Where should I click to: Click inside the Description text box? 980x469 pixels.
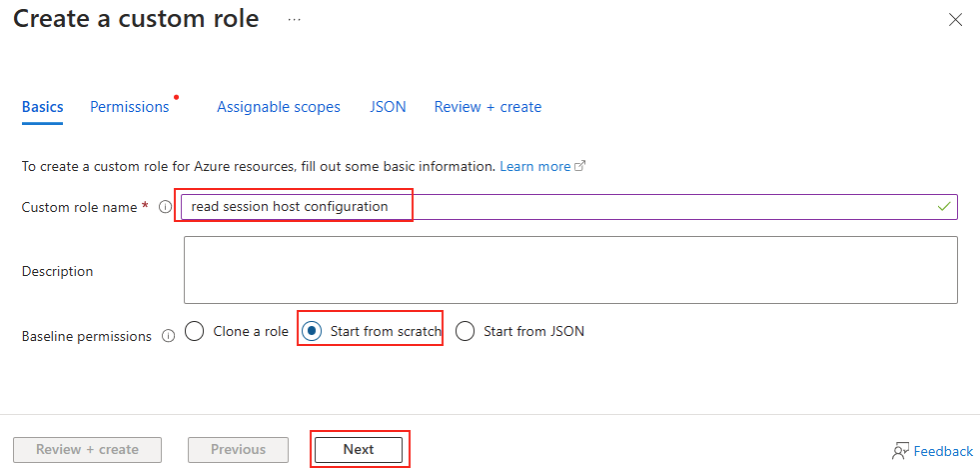(x=570, y=270)
